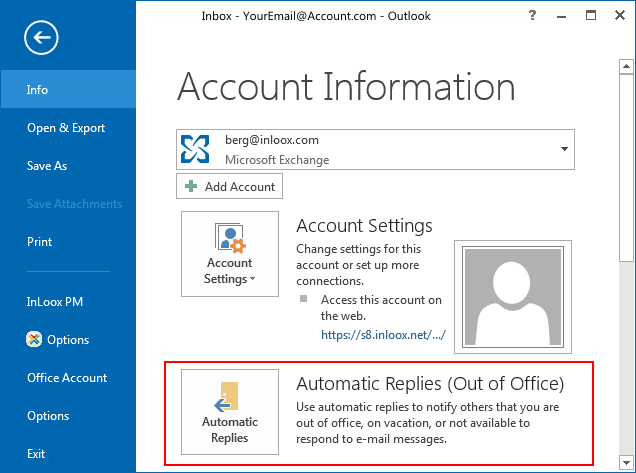Select the Info tab
636x473 pixels.
click(x=68, y=89)
